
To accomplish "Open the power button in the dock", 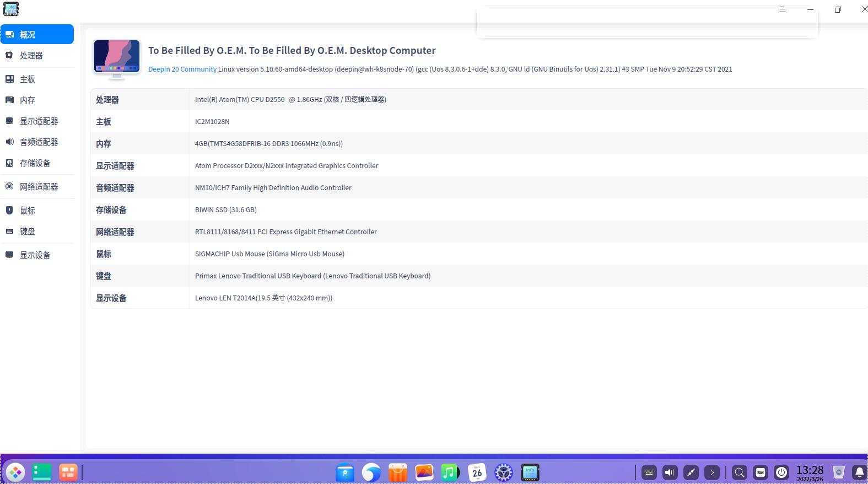I will [781, 472].
